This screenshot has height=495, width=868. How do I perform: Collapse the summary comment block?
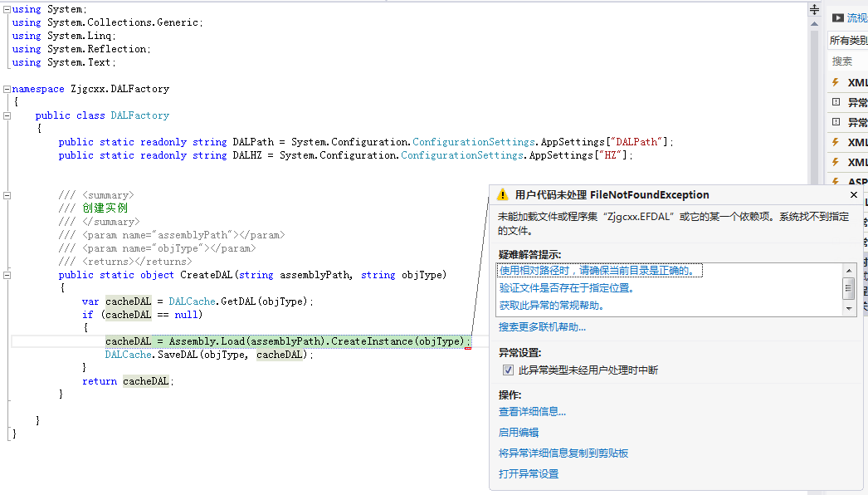(7, 195)
